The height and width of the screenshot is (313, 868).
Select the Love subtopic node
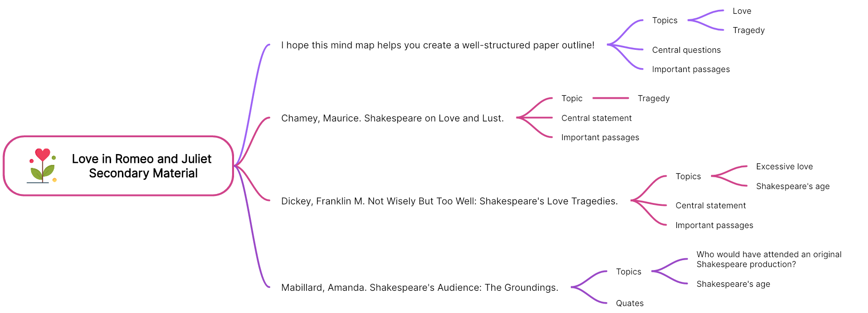pos(742,11)
